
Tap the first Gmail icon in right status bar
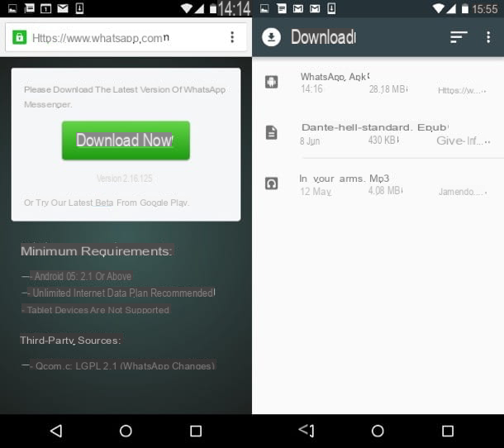(x=298, y=8)
